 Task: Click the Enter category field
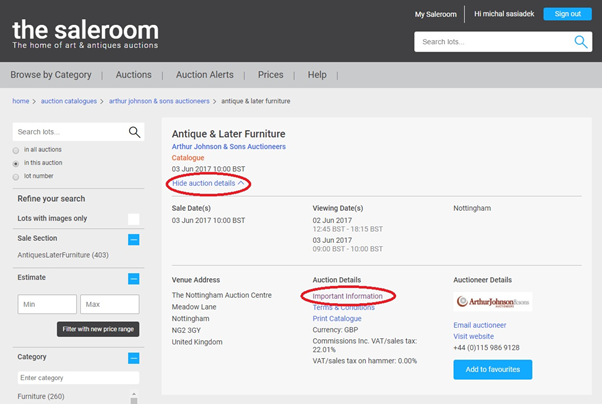point(78,378)
